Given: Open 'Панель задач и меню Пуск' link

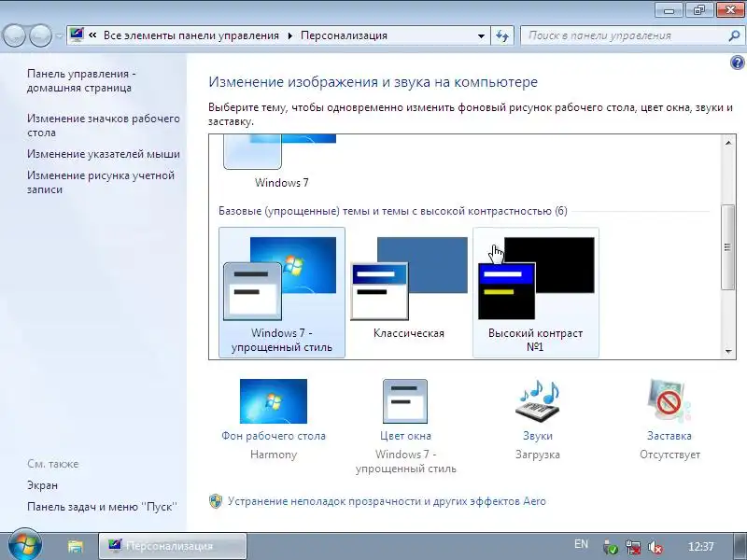Looking at the screenshot, I should click(x=102, y=507).
